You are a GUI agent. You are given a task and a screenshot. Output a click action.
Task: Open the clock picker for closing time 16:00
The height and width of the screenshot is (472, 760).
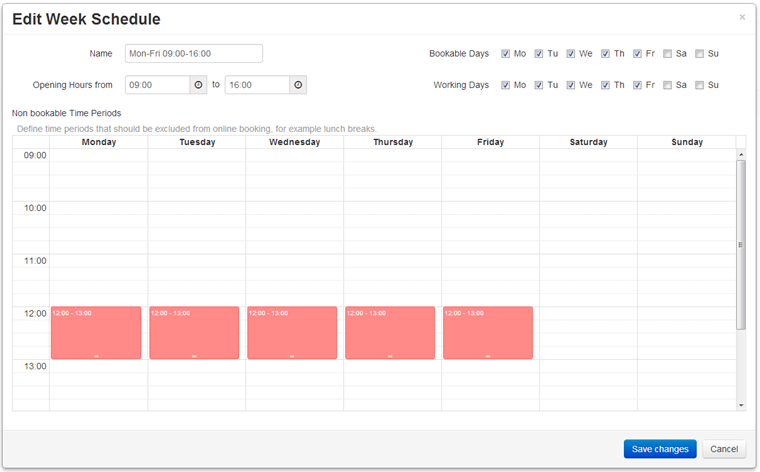(x=298, y=85)
